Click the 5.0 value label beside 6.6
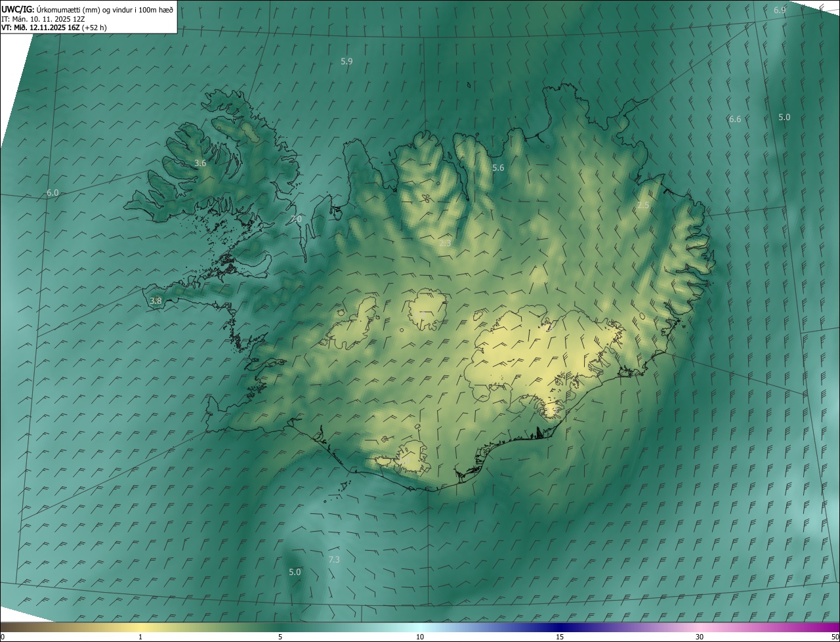This screenshot has height=642, width=840. tap(784, 117)
